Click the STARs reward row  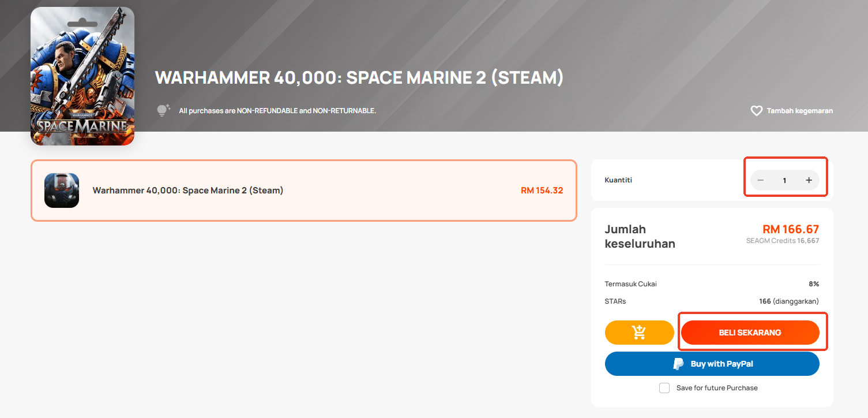coord(712,301)
